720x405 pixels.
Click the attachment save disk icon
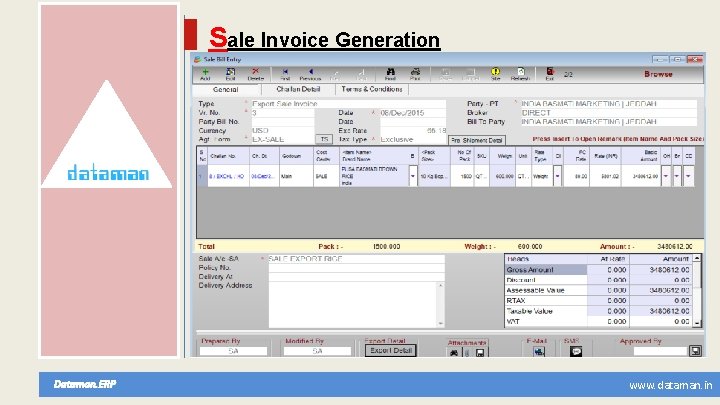pyautogui.click(x=480, y=352)
